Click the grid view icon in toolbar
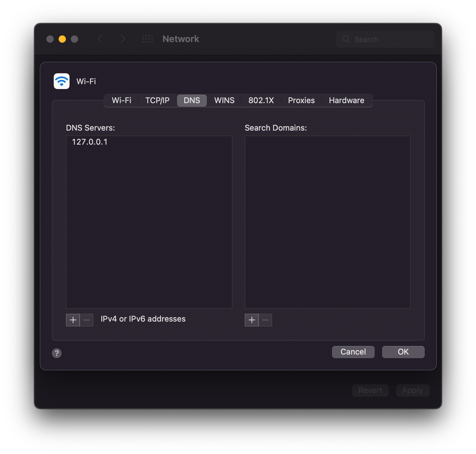476x454 pixels. (x=148, y=39)
